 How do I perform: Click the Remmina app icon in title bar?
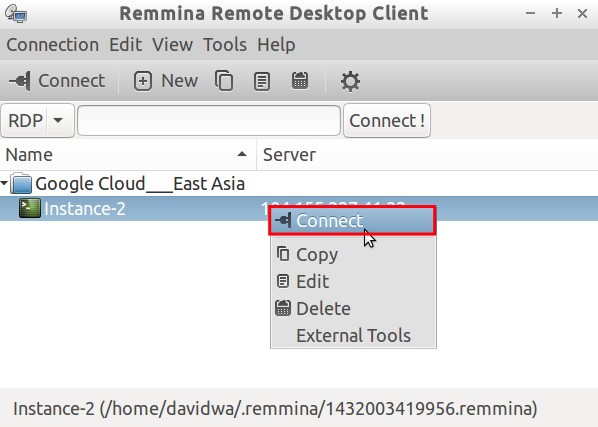coord(16,14)
